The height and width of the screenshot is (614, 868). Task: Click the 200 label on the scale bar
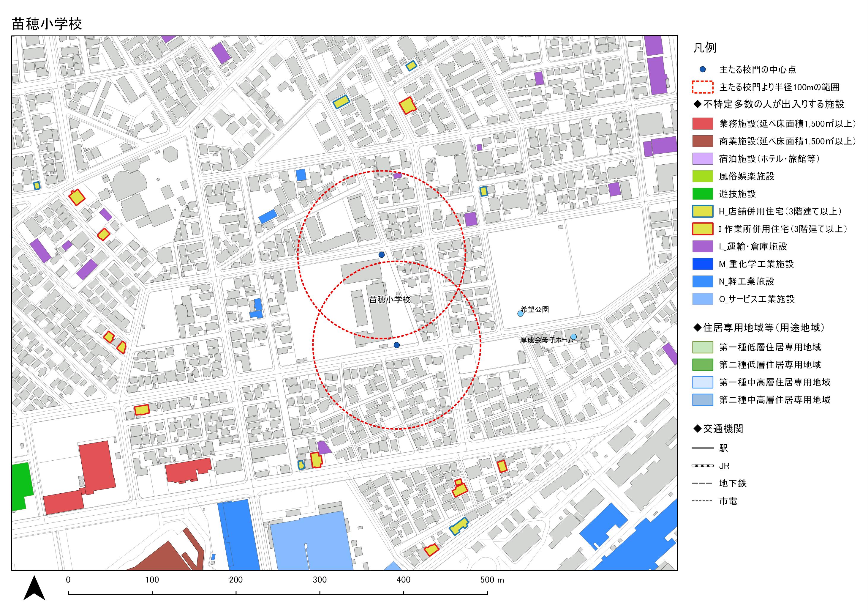[236, 580]
